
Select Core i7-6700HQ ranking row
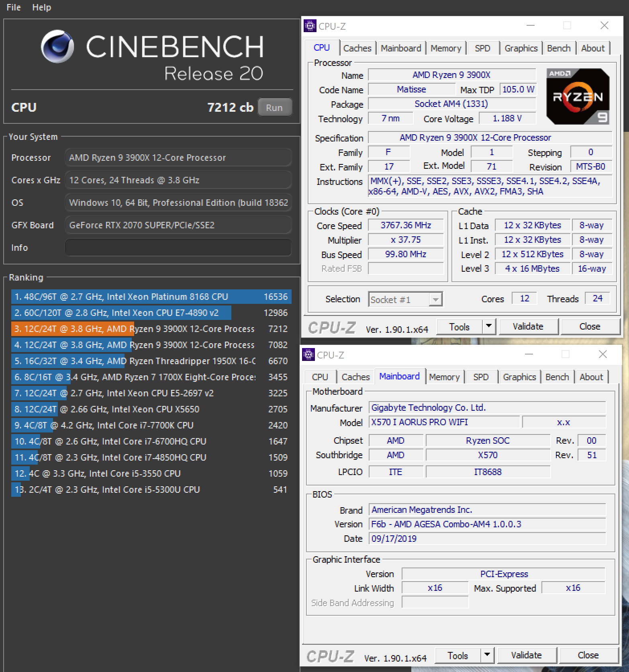pos(151,441)
